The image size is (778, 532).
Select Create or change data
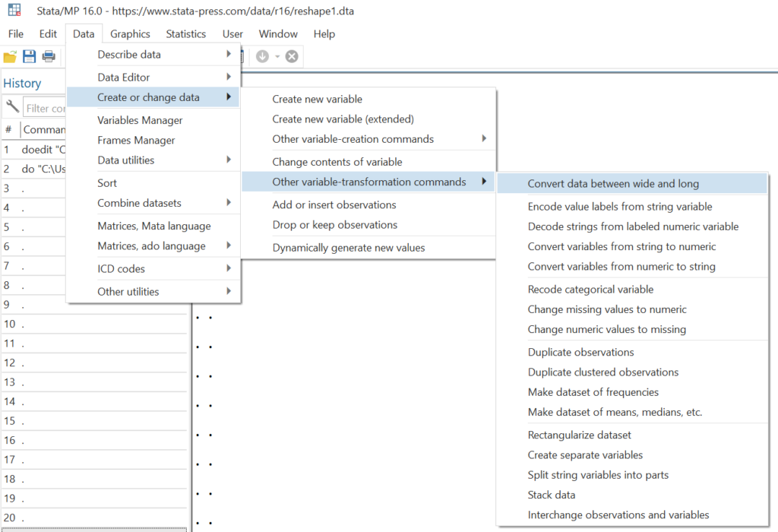coord(153,97)
